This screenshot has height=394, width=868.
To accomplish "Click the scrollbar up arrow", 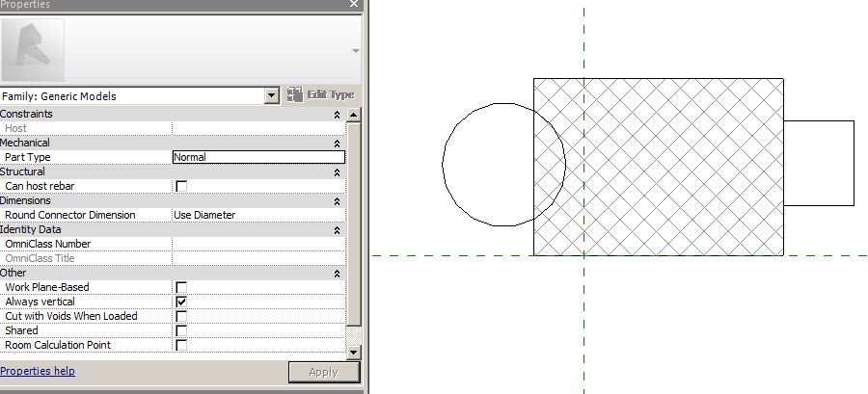I will 353,115.
